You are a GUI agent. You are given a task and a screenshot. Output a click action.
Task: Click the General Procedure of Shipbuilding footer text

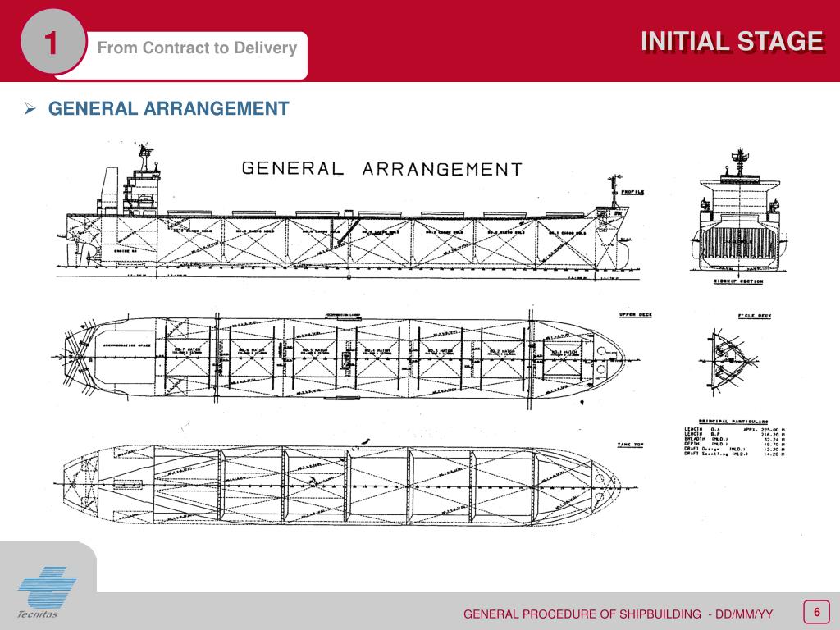619,614
